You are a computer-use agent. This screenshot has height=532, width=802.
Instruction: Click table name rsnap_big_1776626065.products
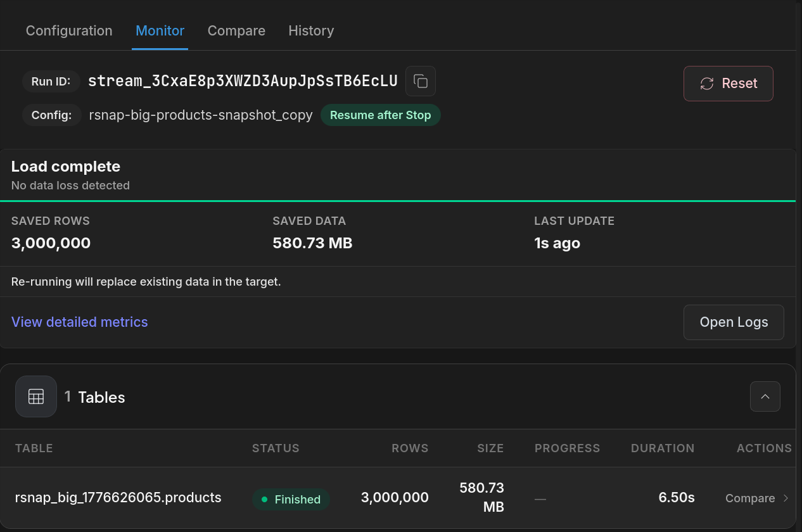(x=118, y=498)
